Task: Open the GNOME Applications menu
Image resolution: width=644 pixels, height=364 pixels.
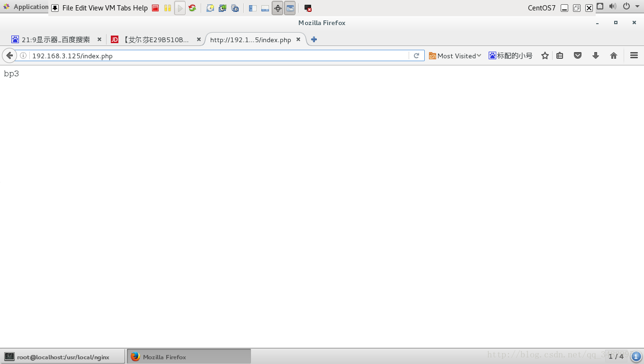Action: pos(26,7)
